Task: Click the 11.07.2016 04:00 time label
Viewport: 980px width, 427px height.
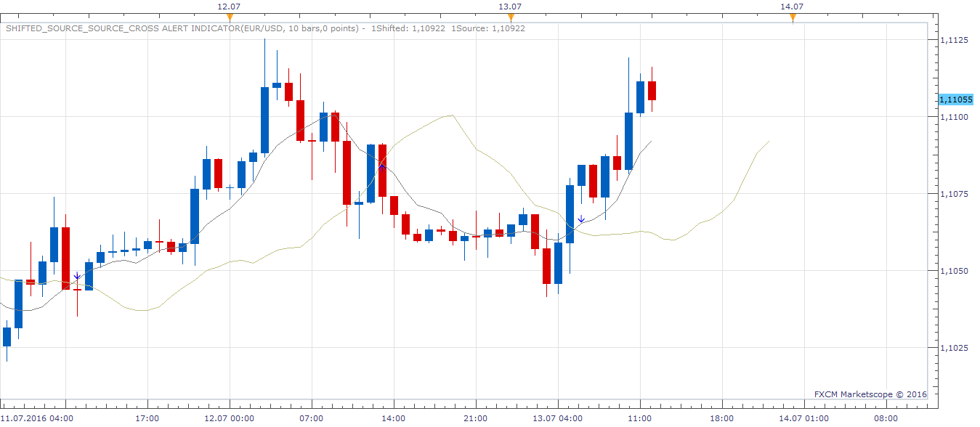Action: (36, 418)
